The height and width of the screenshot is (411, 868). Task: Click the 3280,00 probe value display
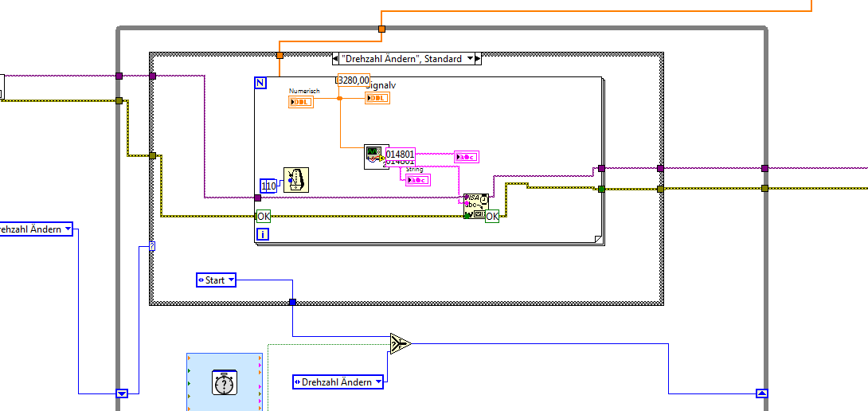point(354,80)
